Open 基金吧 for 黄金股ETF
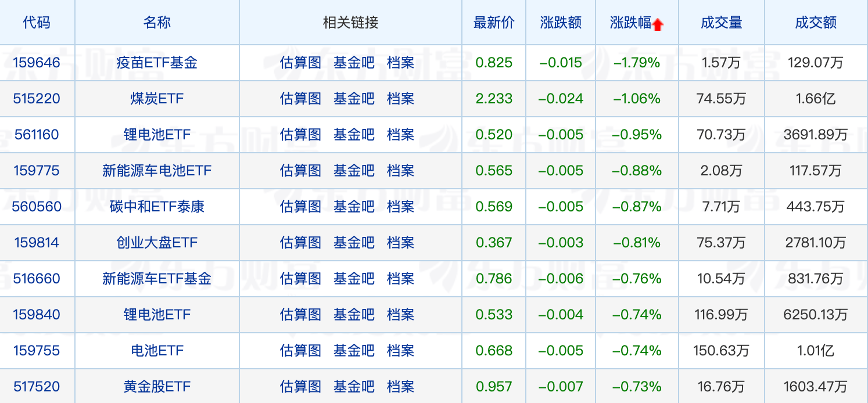 (354, 387)
